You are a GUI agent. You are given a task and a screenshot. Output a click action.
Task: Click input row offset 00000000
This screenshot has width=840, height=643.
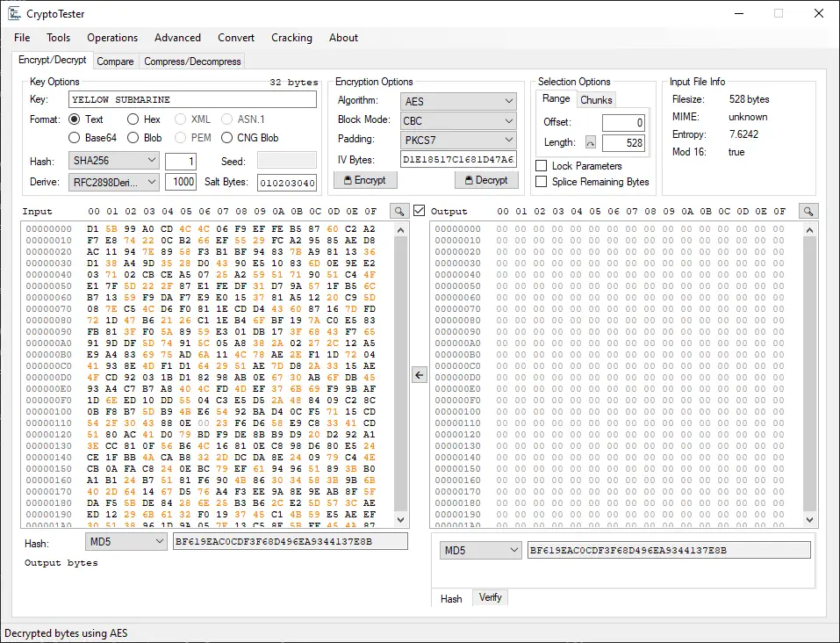pyautogui.click(x=49, y=229)
